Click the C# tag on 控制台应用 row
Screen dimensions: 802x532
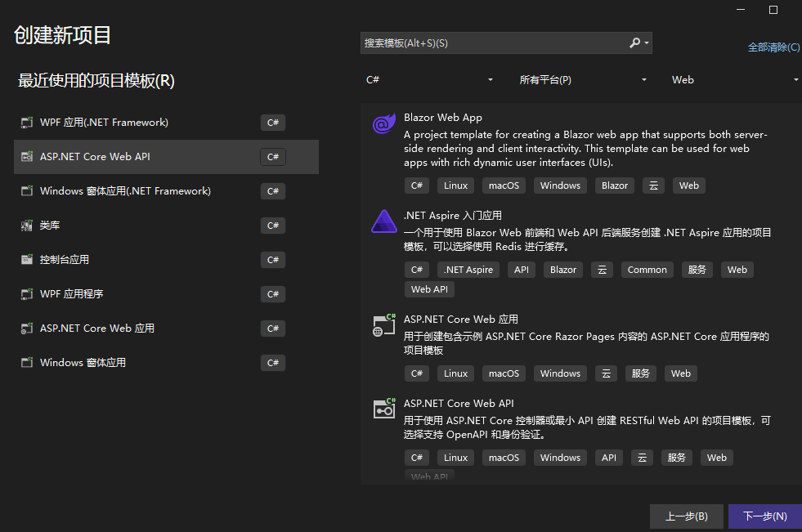(272, 260)
